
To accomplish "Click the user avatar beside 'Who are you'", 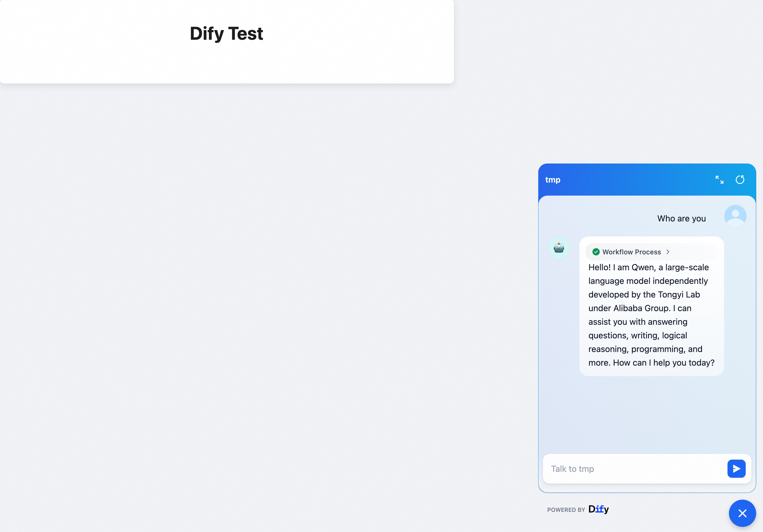I will (735, 216).
